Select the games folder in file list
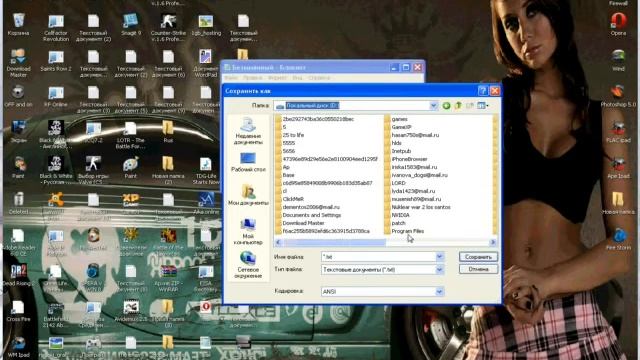640x360 pixels. [396, 119]
